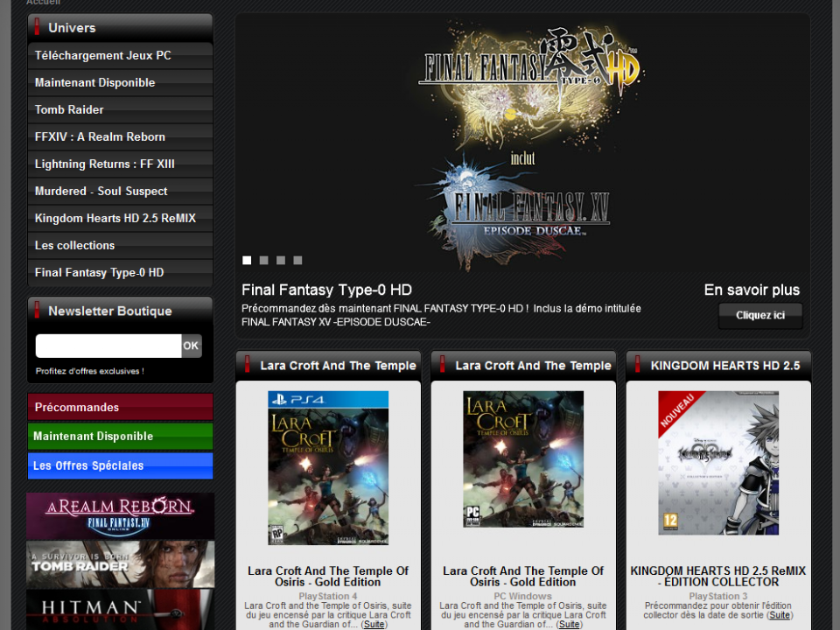Click the newsletter email input field
The width and height of the screenshot is (840, 630).
tap(108, 346)
